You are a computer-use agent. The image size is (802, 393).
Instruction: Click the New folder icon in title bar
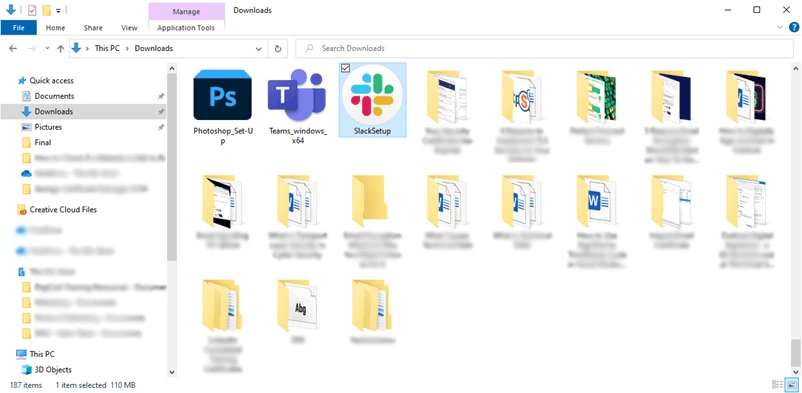point(47,10)
